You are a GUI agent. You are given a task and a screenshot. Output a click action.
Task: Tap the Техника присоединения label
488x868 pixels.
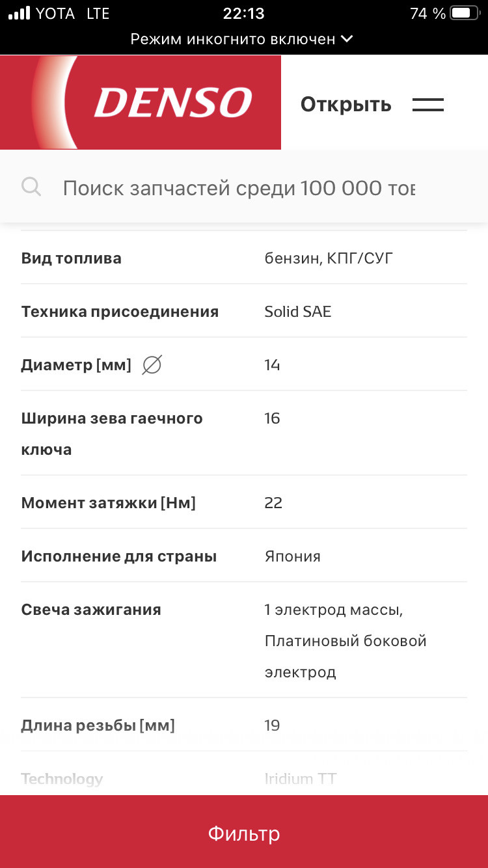[120, 312]
